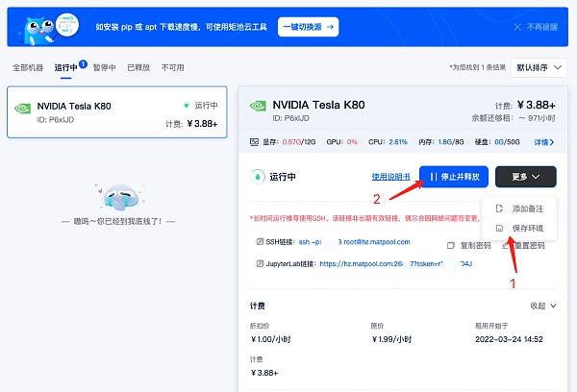The image size is (577, 392).
Task: Dismiss the banner with the X icon
Action: 517,28
